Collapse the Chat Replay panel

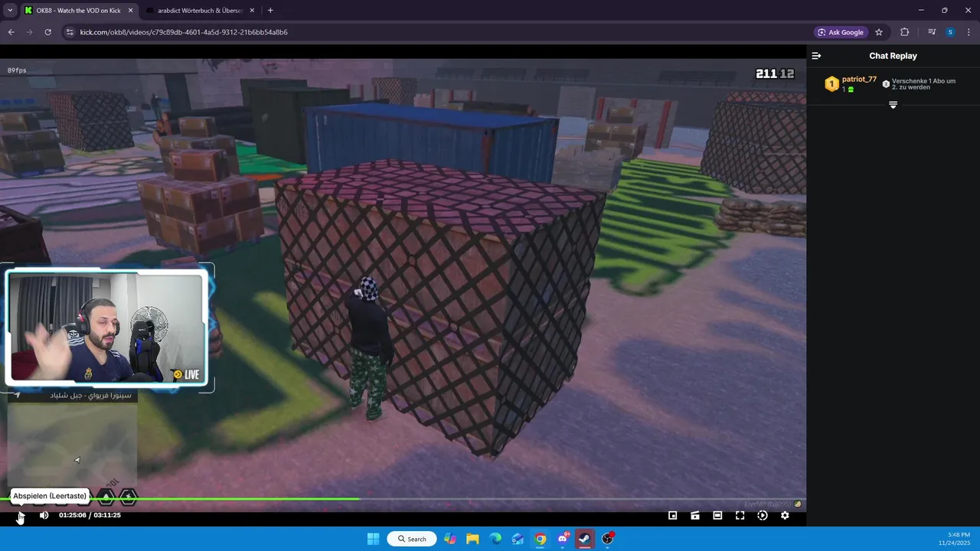click(816, 56)
